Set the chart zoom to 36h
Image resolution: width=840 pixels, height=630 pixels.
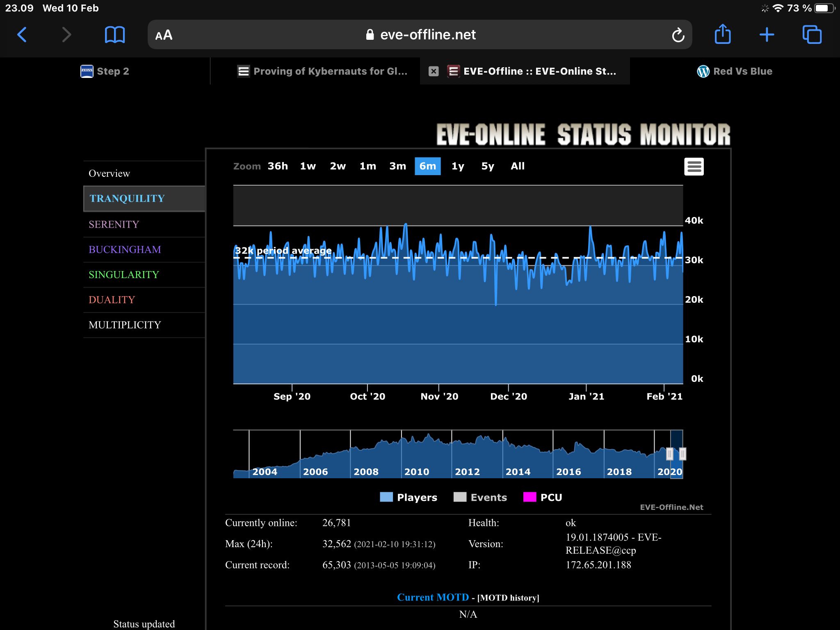(278, 166)
